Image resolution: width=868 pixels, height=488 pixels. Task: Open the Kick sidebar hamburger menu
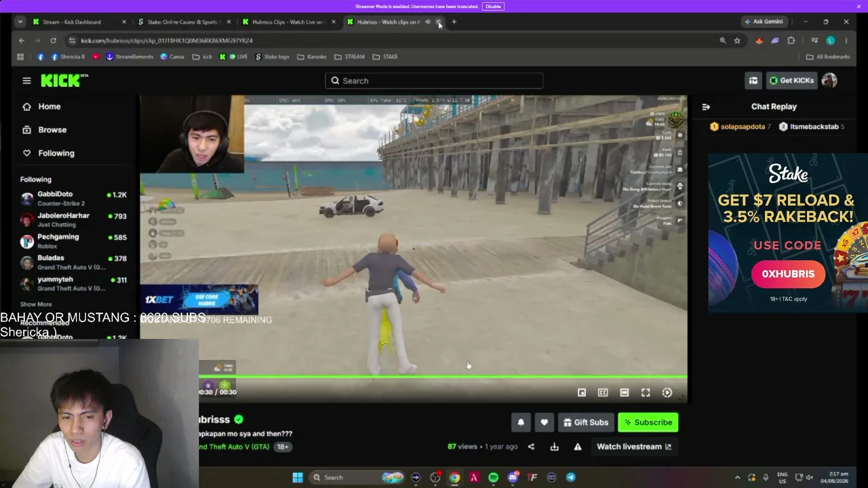tap(26, 81)
